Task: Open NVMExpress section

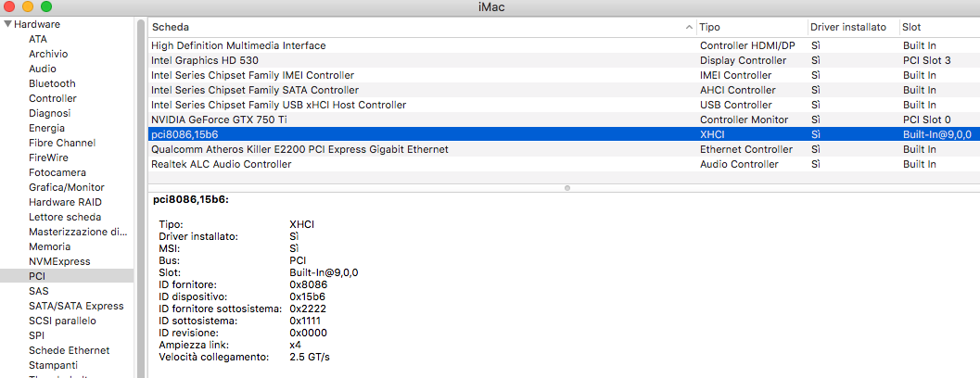Action: pos(59,261)
